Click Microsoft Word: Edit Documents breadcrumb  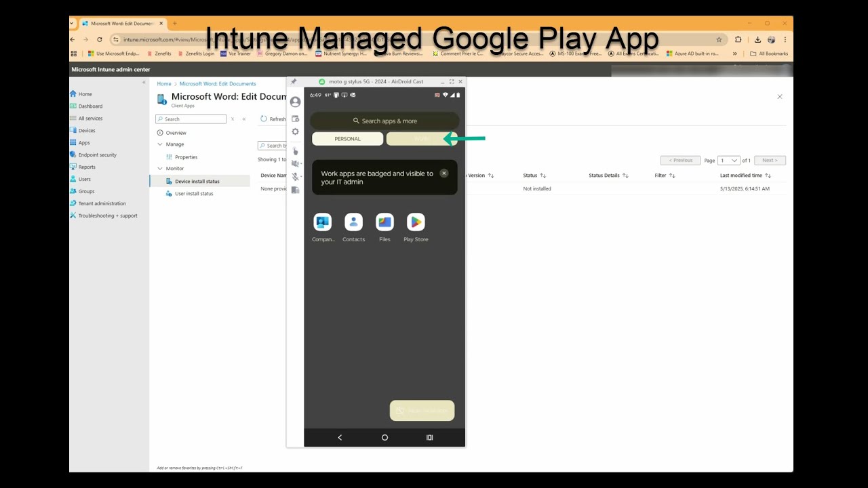point(218,84)
